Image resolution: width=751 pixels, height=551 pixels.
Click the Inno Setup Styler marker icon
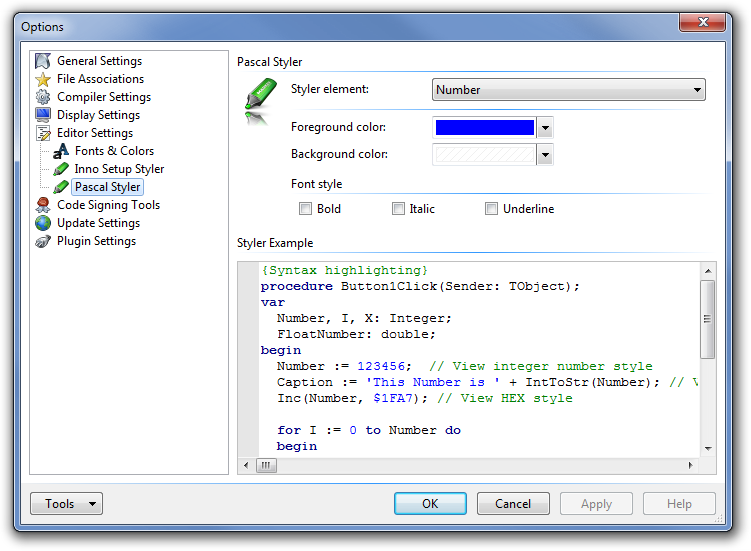[61, 169]
